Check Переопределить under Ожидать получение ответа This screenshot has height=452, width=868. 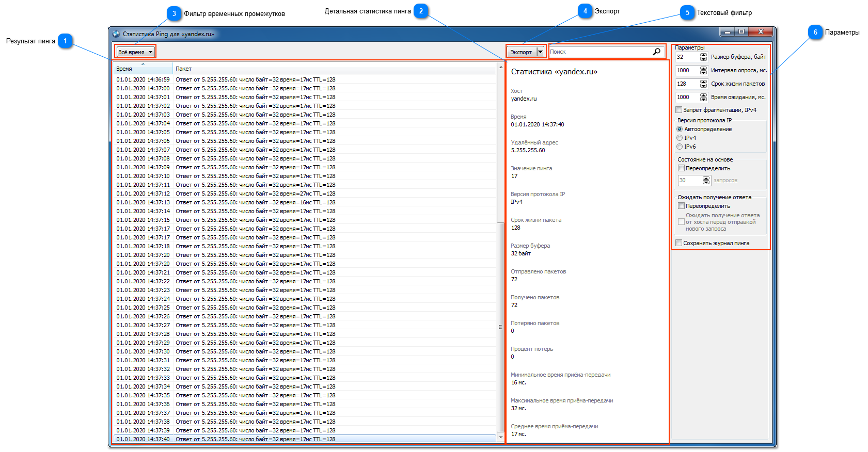coord(681,206)
